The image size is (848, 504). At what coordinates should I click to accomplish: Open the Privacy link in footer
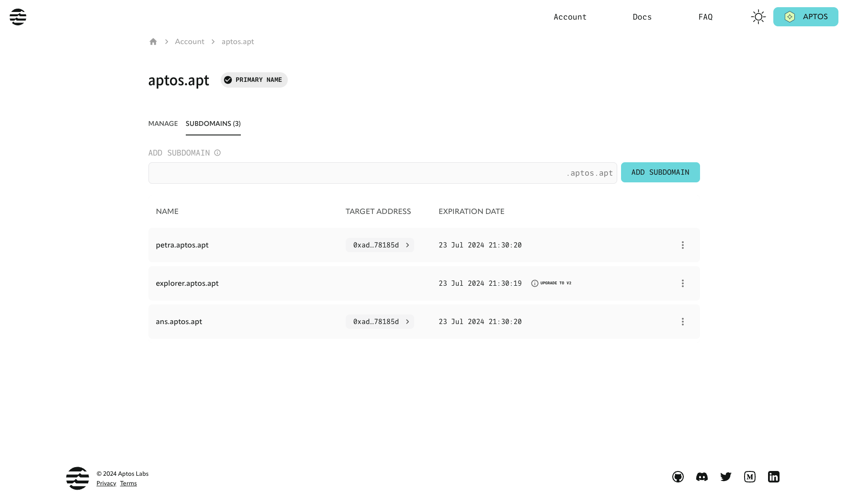tap(106, 483)
